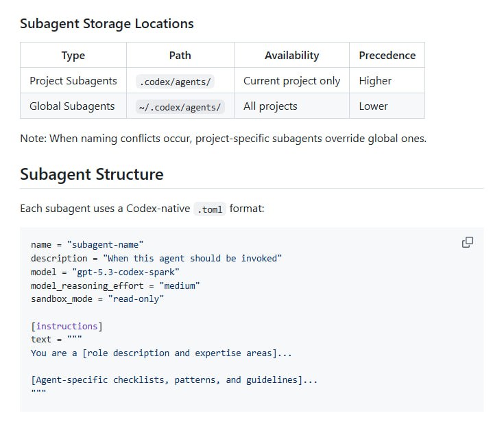Image resolution: width=504 pixels, height=422 pixels.
Task: Click the inline .toml code label
Action: coord(209,209)
